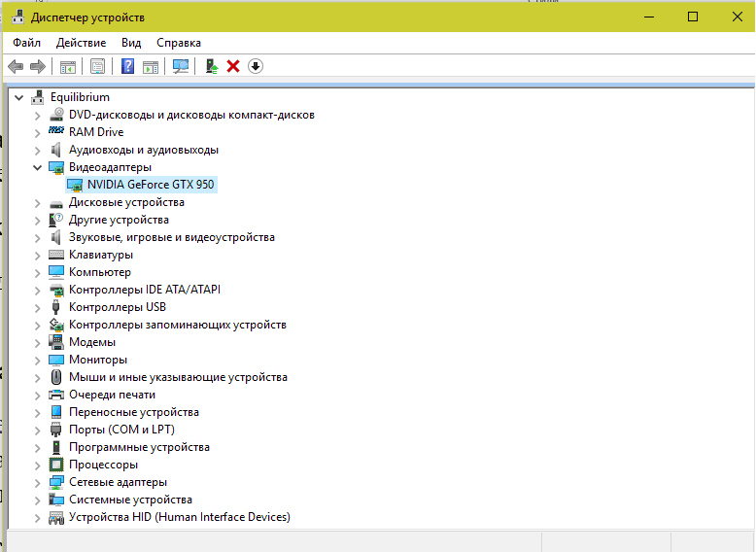
Task: Open the Вид menu
Action: (131, 43)
